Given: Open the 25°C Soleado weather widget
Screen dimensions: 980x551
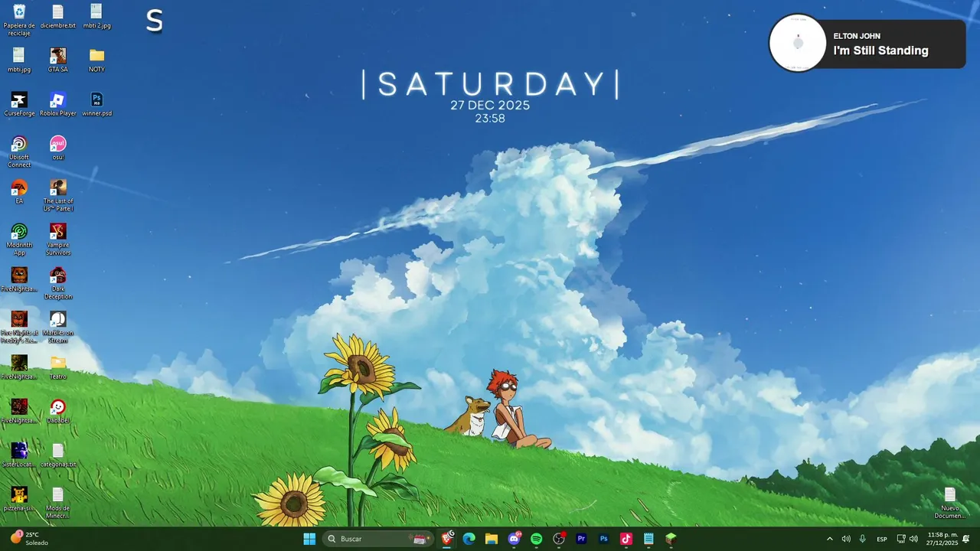Looking at the screenshot, I should click(x=29, y=539).
